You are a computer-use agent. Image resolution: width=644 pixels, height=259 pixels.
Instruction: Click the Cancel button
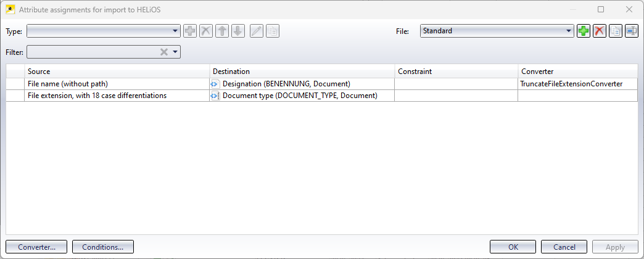click(564, 247)
